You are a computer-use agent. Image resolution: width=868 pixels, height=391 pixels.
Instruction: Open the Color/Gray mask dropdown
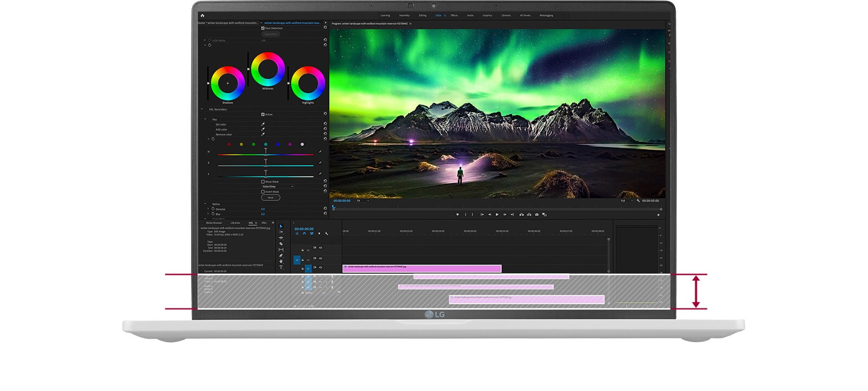tap(277, 187)
